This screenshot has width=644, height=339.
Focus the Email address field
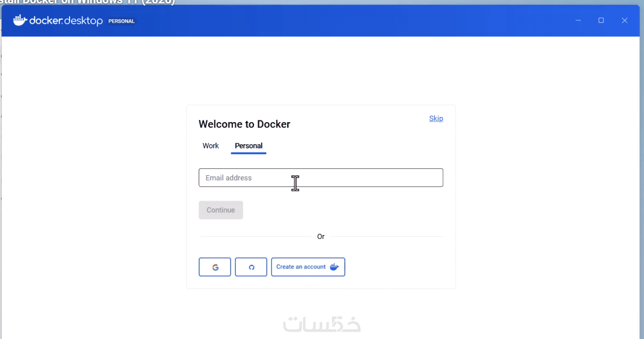point(321,178)
